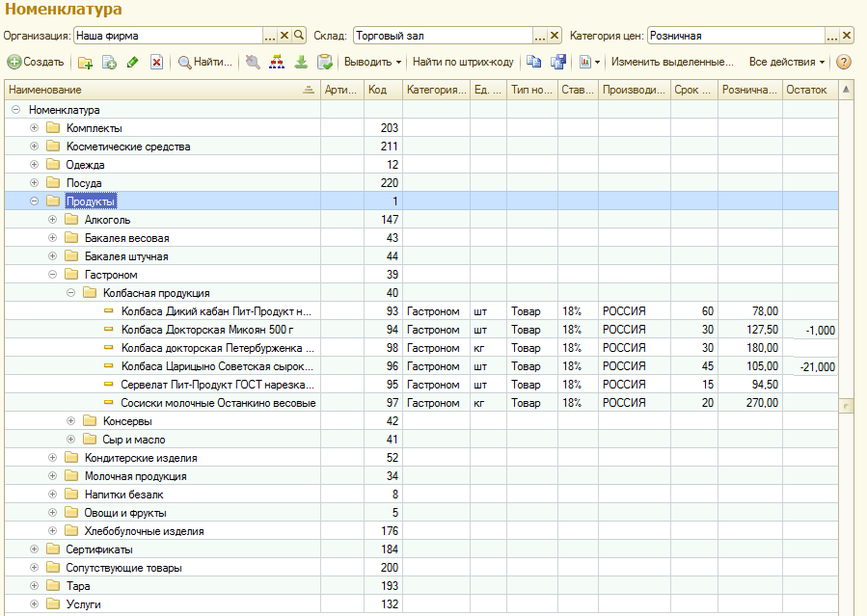Select the Хлебобулочные изделия folder
Viewport: 867px width, 616px height.
(x=421, y=531)
